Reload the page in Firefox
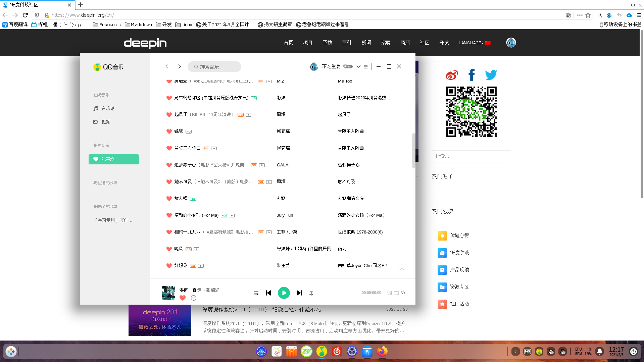The image size is (644, 362). click(x=25, y=15)
